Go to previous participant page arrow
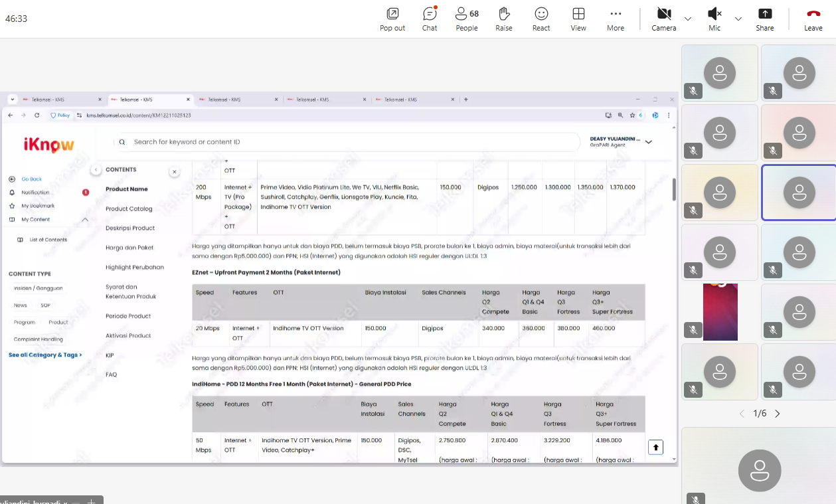Viewport: 836px width, 504px height. [x=742, y=414]
